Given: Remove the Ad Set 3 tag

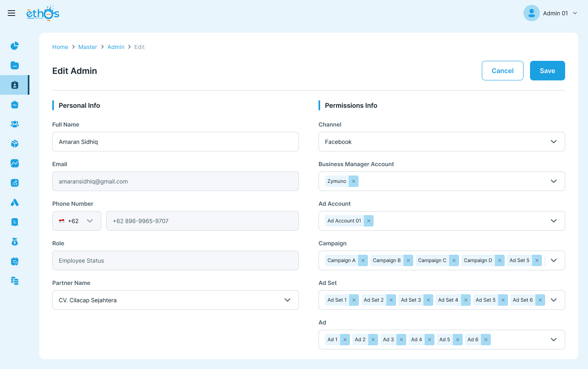Looking at the screenshot, I should pyautogui.click(x=428, y=300).
